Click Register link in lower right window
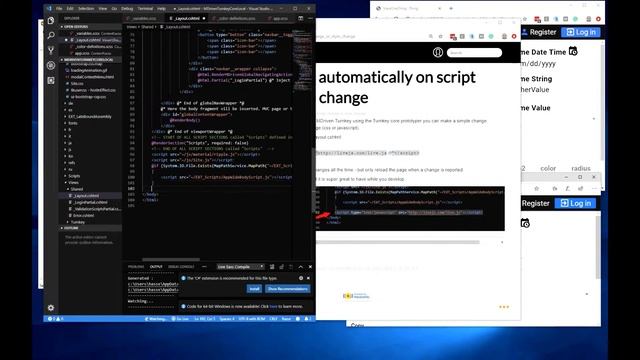Image resolution: width=640 pixels, height=360 pixels. click(x=536, y=203)
